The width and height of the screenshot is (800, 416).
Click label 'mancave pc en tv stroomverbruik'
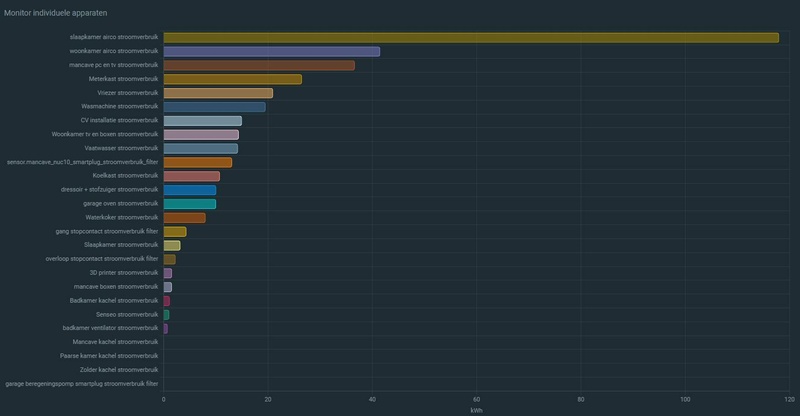113,65
